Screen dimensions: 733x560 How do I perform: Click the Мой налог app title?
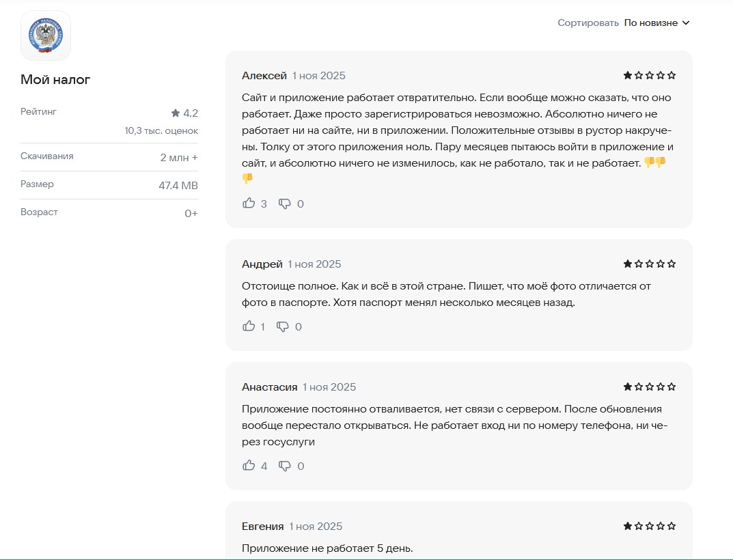coord(55,80)
